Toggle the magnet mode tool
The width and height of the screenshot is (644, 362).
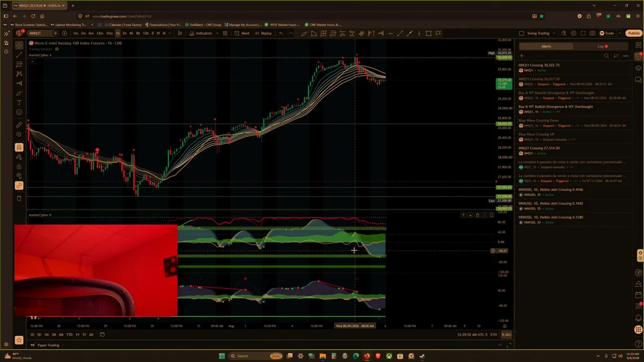coord(19,147)
